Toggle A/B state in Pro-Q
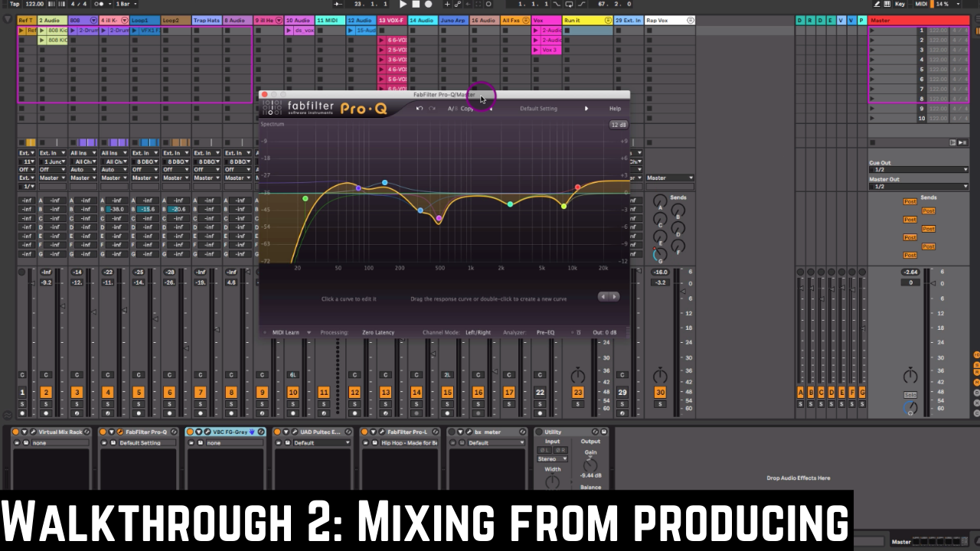980x551 pixels. point(452,109)
